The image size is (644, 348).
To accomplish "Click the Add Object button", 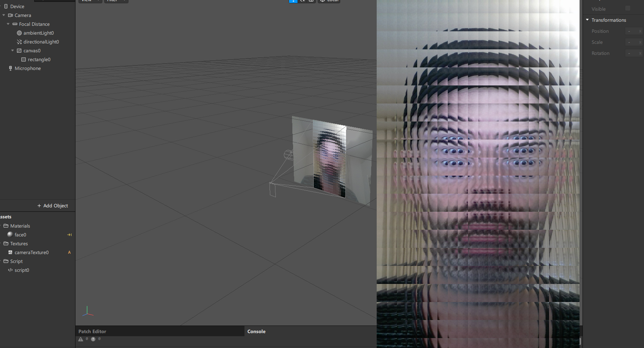I will (x=53, y=205).
